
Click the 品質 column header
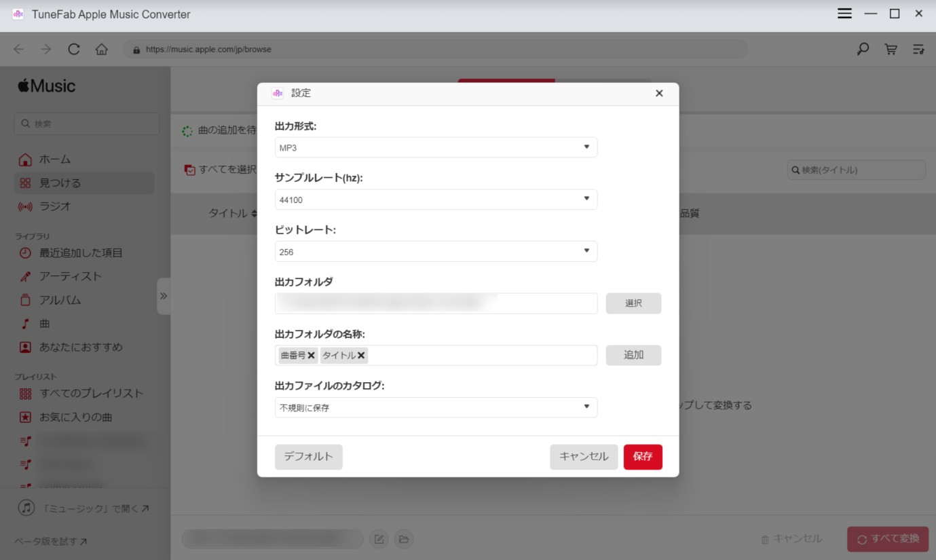click(x=689, y=213)
